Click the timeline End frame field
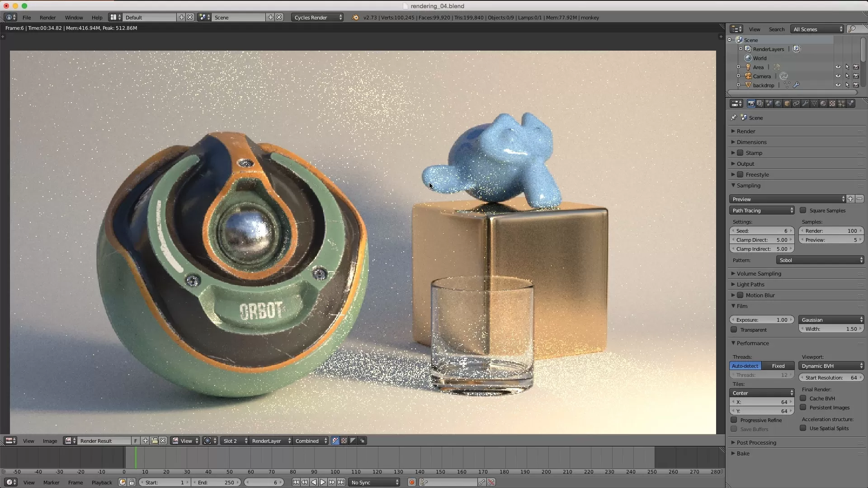The width and height of the screenshot is (868, 488). [x=216, y=482]
